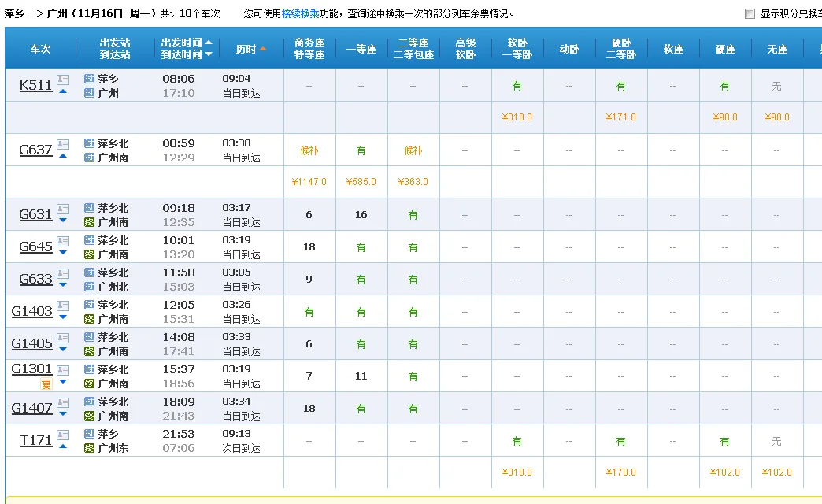Viewport: 822px width, 504px height.
Task: Collapse T171 fare details with its triangle
Action: coord(63,447)
